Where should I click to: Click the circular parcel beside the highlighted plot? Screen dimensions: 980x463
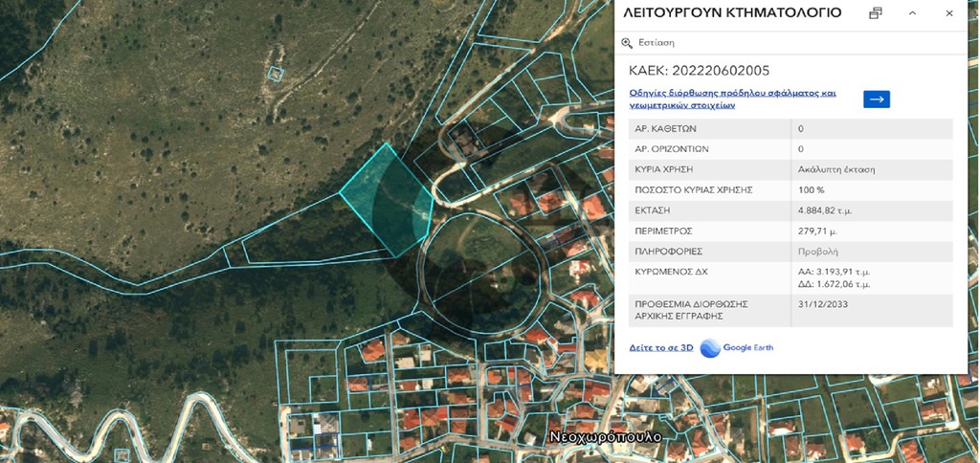[481, 274]
